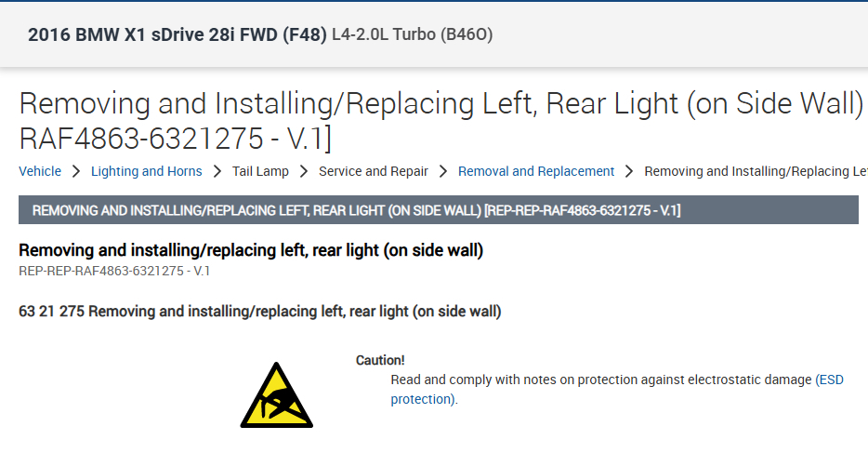Screen dimensions: 868x453
Task: Click the yellow ESD warning icon
Action: (277, 394)
